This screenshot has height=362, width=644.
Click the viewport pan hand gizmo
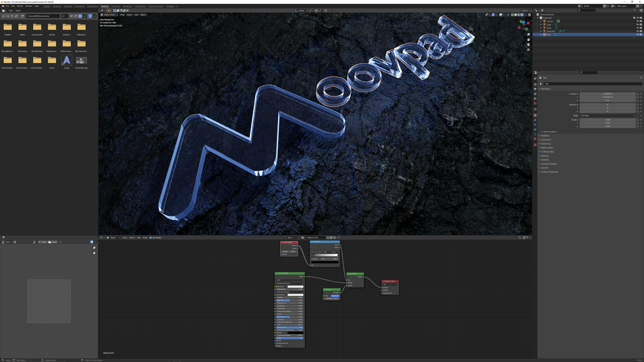[528, 40]
